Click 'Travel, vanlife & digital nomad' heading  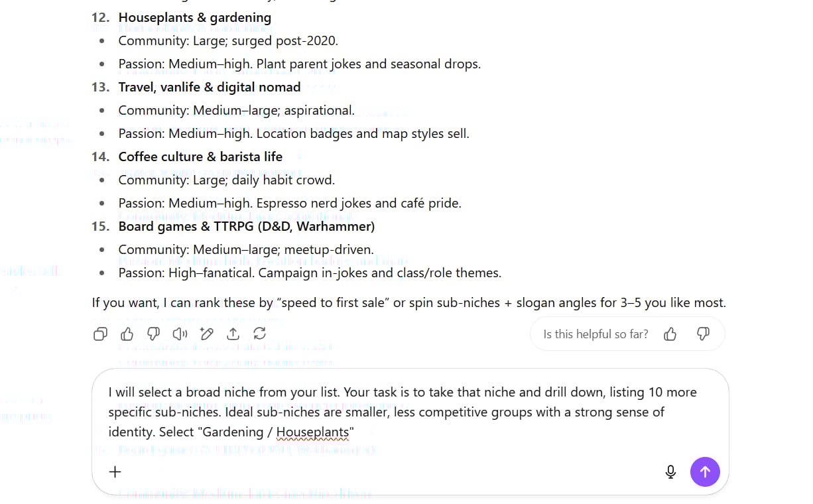coord(209,87)
